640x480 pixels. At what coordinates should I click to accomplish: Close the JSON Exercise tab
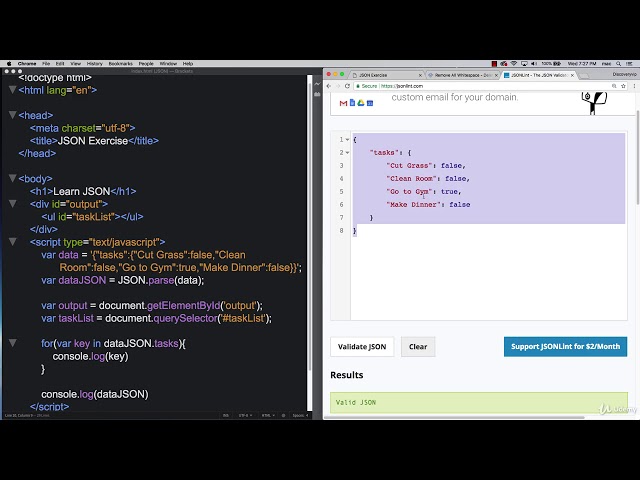tap(420, 76)
